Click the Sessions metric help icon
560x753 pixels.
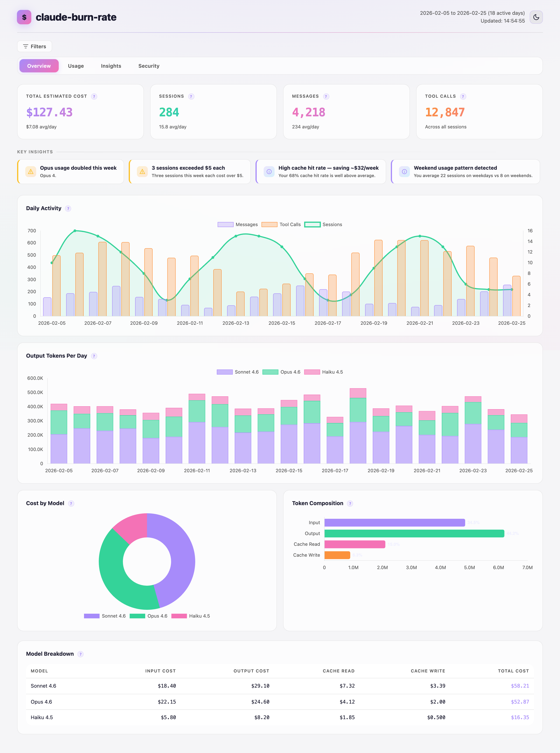tap(191, 96)
